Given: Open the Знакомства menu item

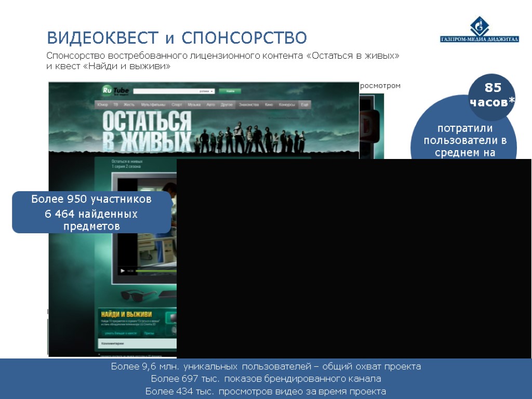Looking at the screenshot, I should [249, 104].
